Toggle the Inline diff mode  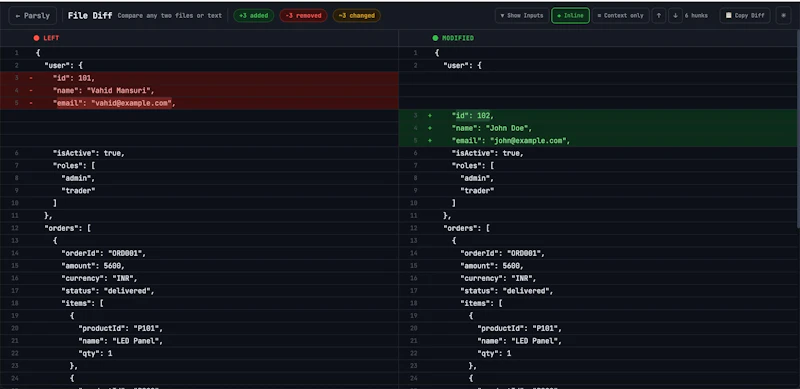point(570,16)
